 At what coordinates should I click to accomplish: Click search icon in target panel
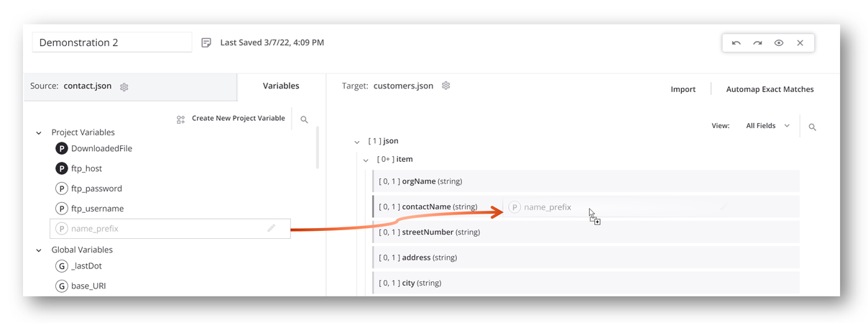point(813,127)
